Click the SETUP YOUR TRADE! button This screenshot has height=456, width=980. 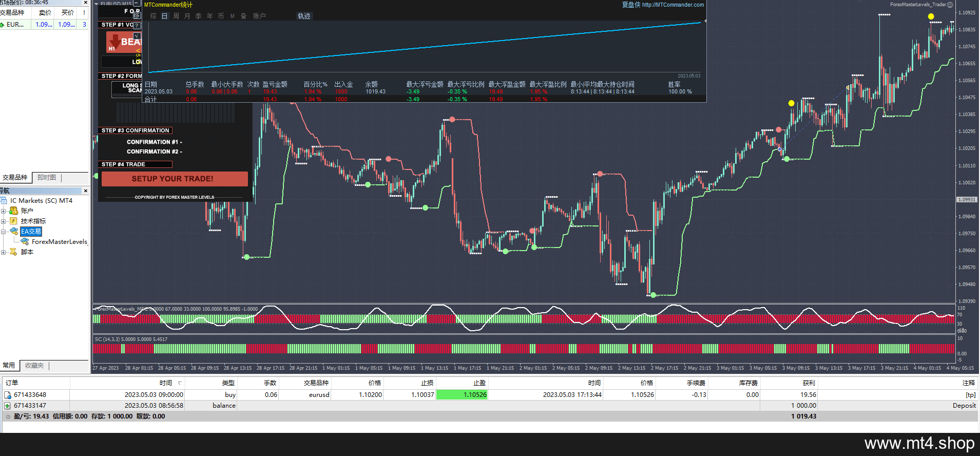(175, 179)
